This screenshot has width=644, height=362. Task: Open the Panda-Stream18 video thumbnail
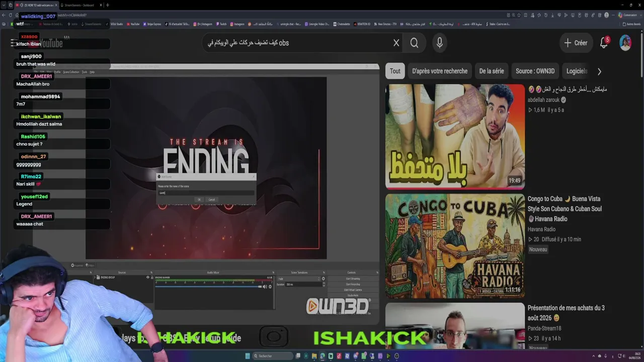point(455,326)
